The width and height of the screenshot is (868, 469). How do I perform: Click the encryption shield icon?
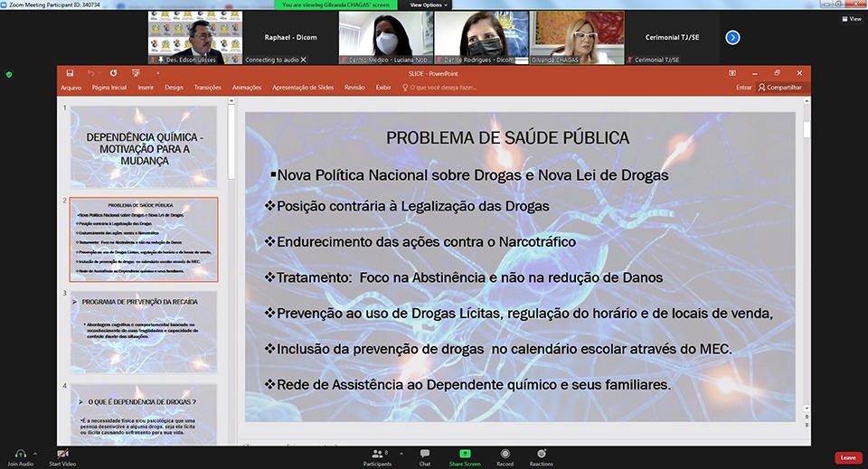(x=9, y=74)
